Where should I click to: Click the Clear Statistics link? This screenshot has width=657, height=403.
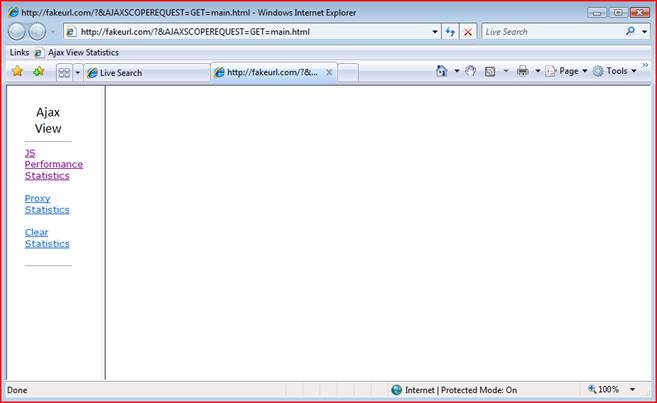(46, 238)
